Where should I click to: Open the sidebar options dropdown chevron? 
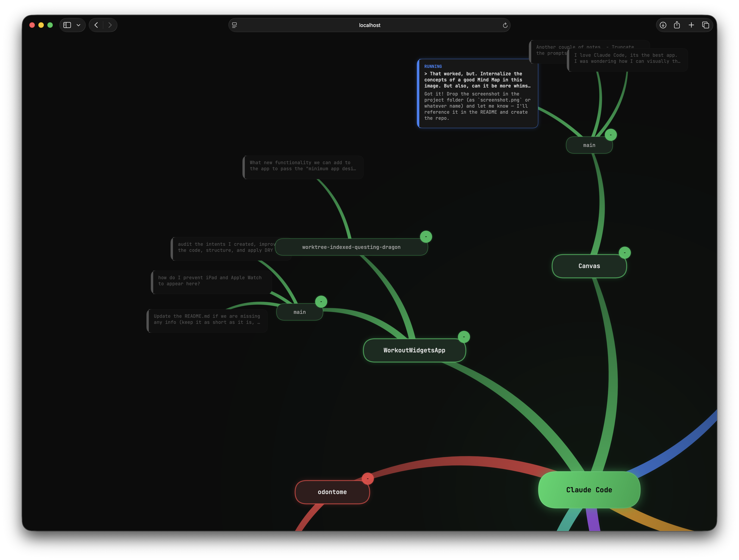click(x=78, y=25)
